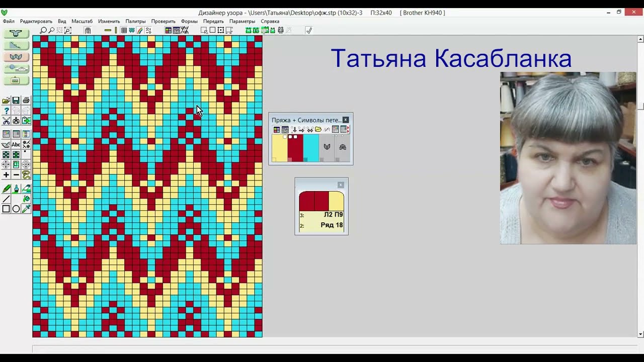Select the purl stitch symbol swatch

point(343,148)
